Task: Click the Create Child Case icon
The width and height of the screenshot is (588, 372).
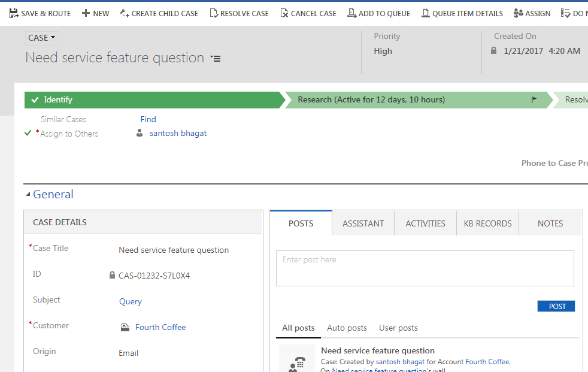Action: pyautogui.click(x=125, y=13)
